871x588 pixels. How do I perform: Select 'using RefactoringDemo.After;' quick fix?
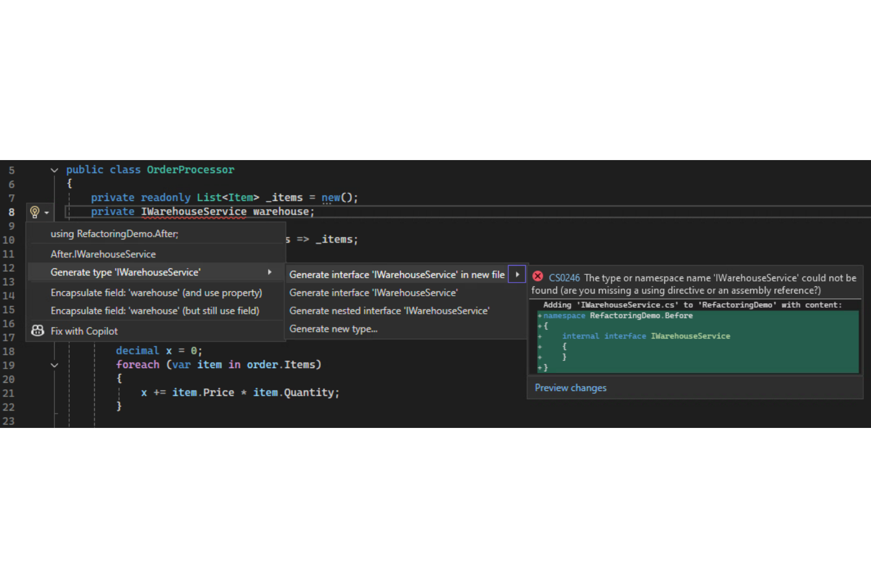[114, 234]
